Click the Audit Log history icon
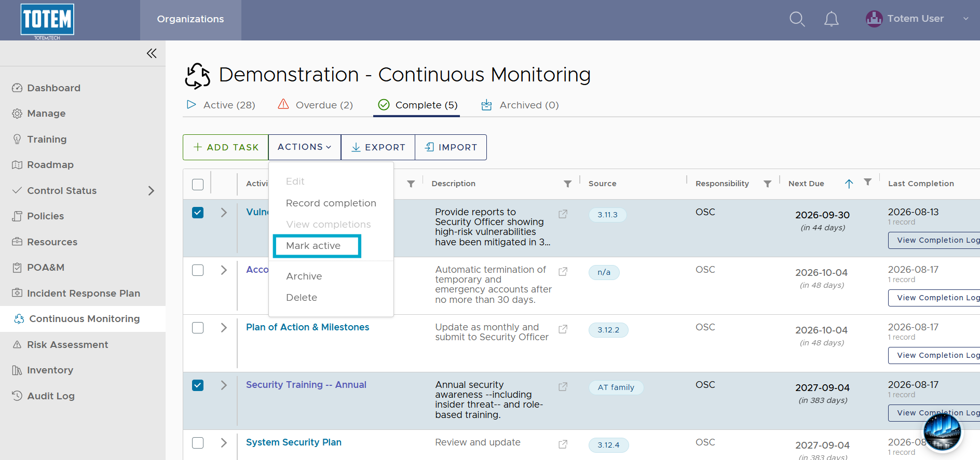Viewport: 980px width, 460px height. (x=17, y=396)
